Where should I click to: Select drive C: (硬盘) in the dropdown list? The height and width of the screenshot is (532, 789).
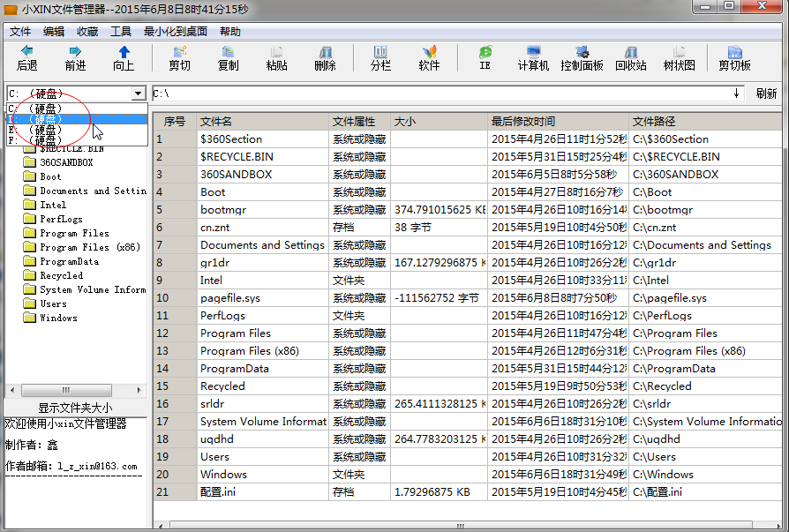(77, 109)
